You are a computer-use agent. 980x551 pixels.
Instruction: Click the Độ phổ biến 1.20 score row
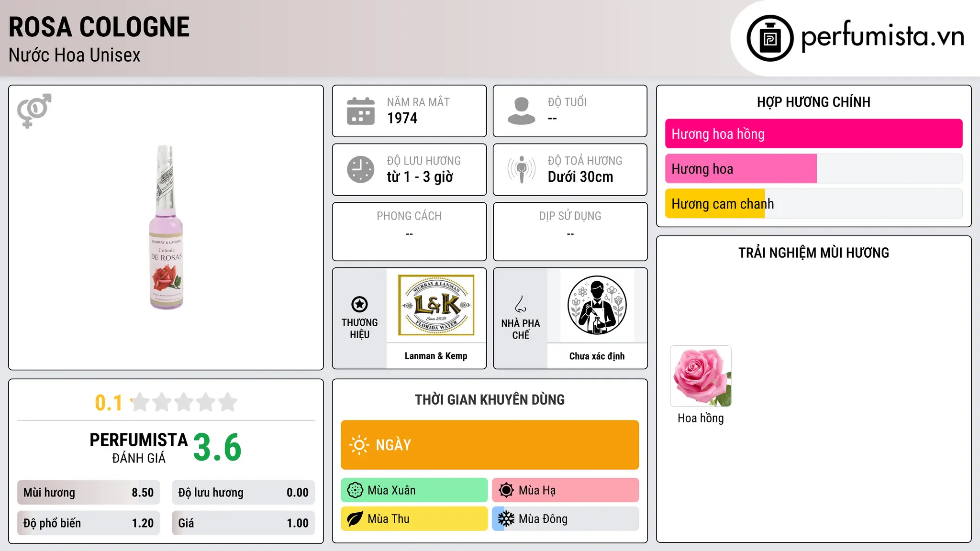pyautogui.click(x=89, y=523)
